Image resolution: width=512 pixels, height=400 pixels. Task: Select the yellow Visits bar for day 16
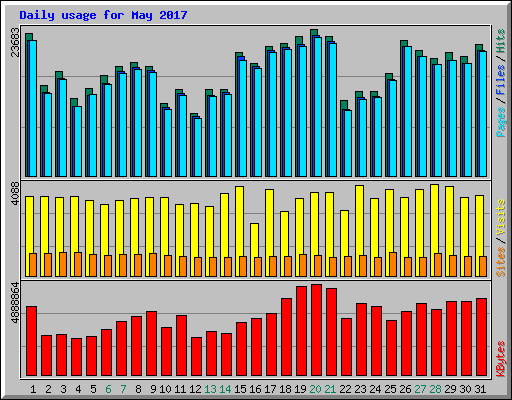254,240
